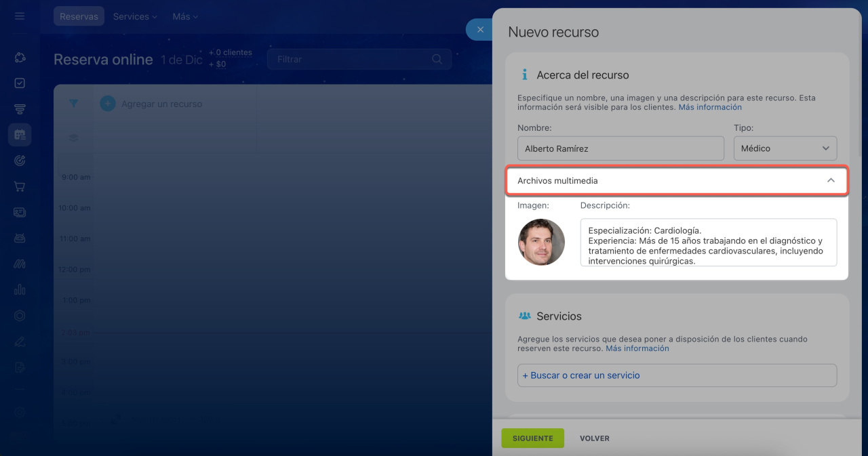Open the hamburger menu in the sidebar
Screen dimensions: 868x456
coord(20,16)
